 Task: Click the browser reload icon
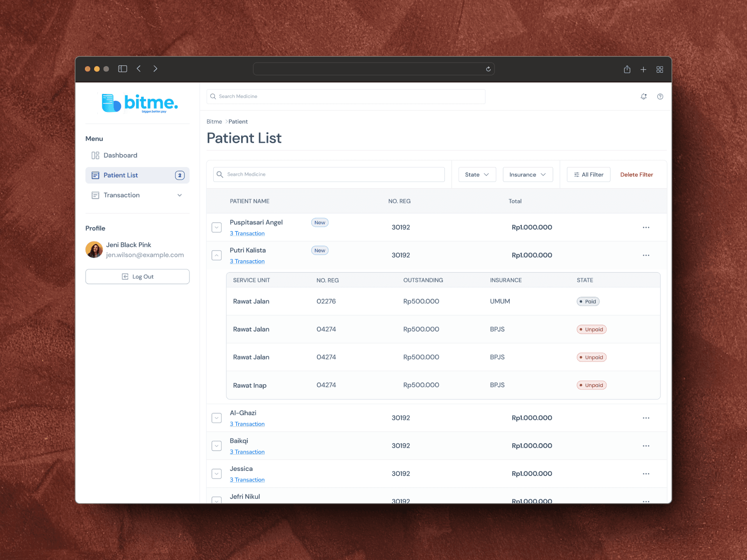point(488,69)
